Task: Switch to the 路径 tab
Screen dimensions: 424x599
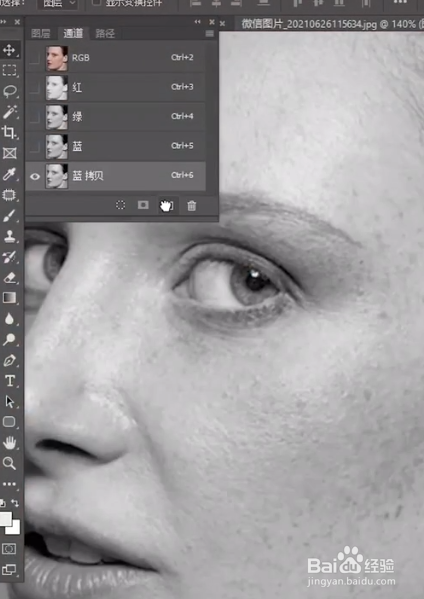Action: [x=105, y=34]
